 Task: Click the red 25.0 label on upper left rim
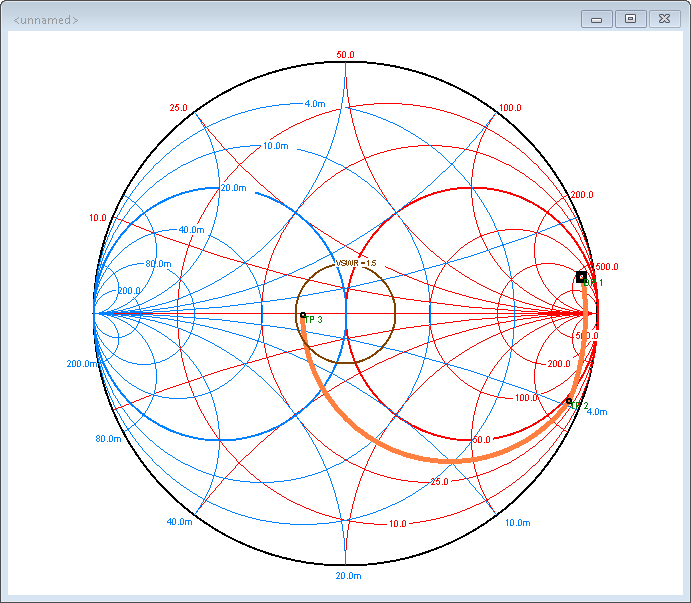tap(179, 108)
